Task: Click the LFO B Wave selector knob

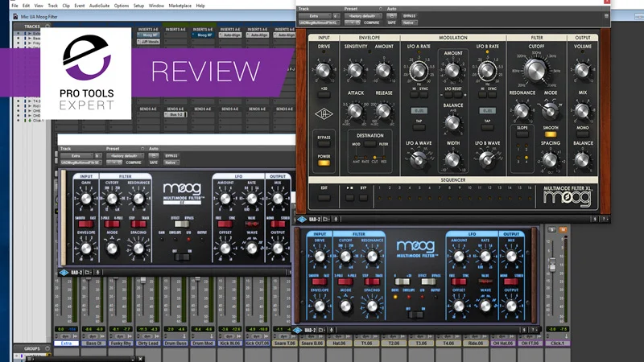Action: (487, 159)
